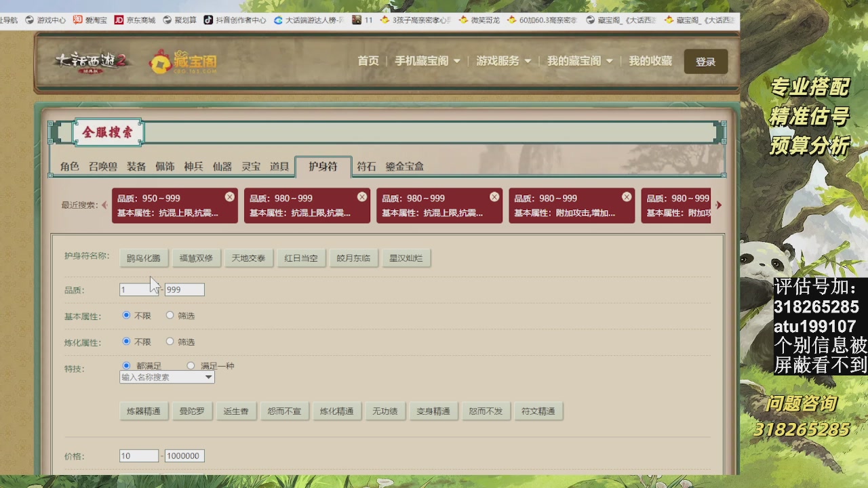
Task: Pick the 星汉灿烂 charm name
Action: [x=406, y=258]
